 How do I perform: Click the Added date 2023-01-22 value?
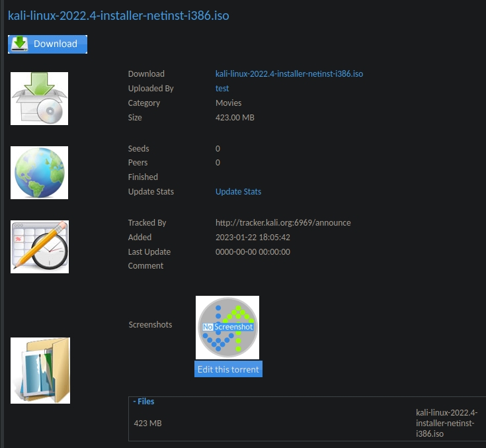(x=253, y=238)
